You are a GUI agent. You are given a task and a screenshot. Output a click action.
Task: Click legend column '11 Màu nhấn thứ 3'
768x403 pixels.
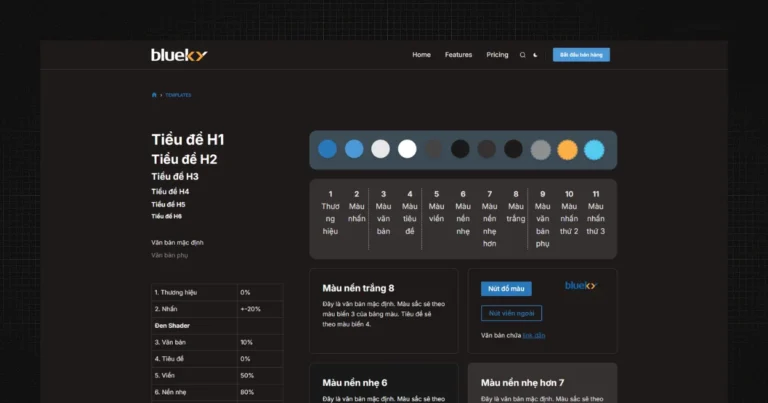(596, 213)
